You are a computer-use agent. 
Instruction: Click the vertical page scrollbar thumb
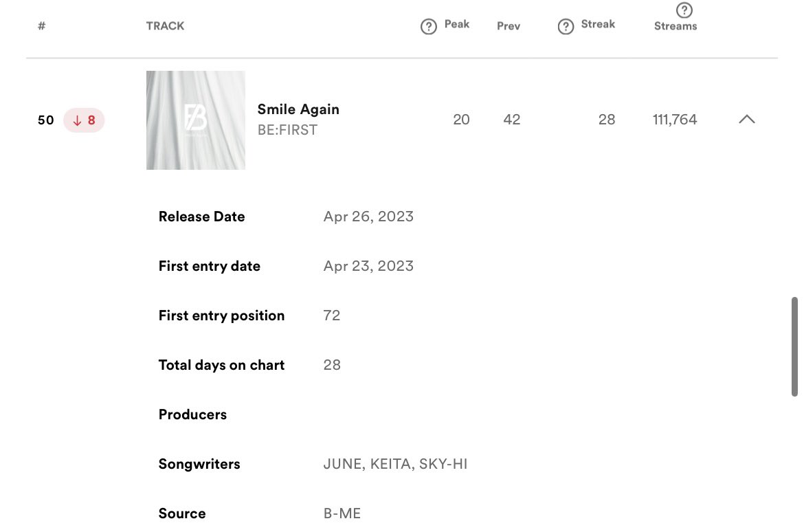pyautogui.click(x=794, y=346)
